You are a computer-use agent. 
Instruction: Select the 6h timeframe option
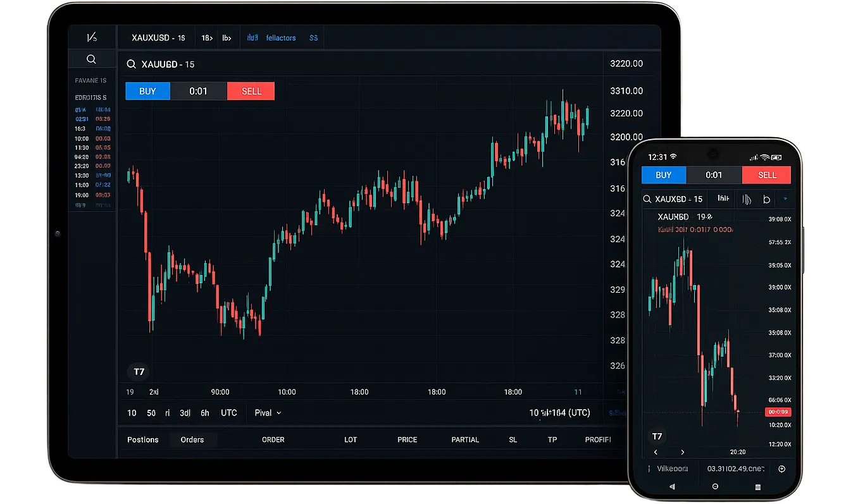point(205,413)
